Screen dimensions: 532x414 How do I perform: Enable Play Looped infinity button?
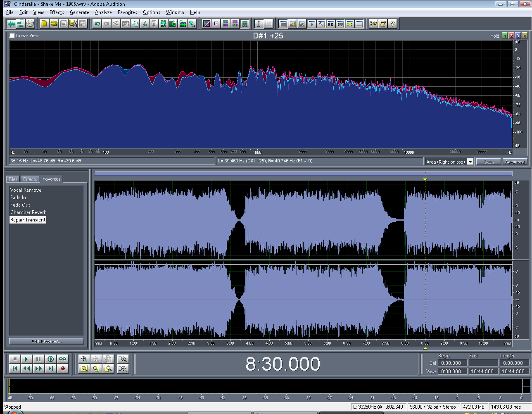point(62,359)
